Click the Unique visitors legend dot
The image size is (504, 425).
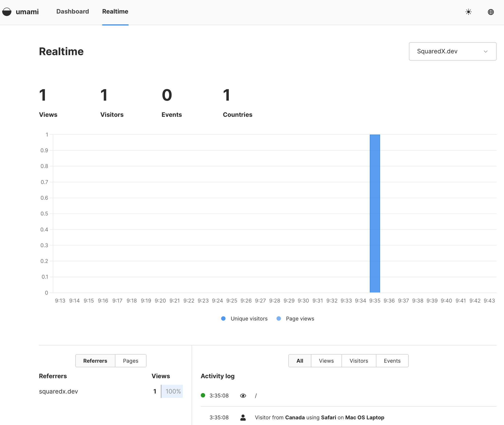pos(223,318)
